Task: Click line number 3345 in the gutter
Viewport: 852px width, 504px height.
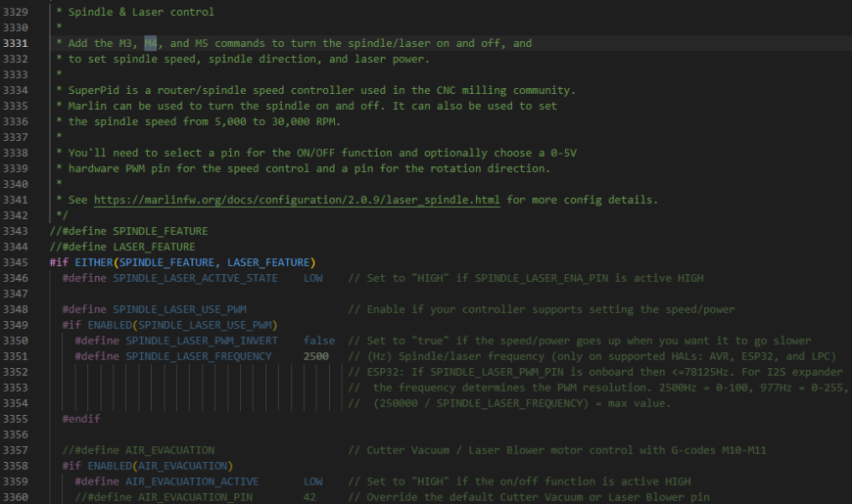Action: (21, 262)
